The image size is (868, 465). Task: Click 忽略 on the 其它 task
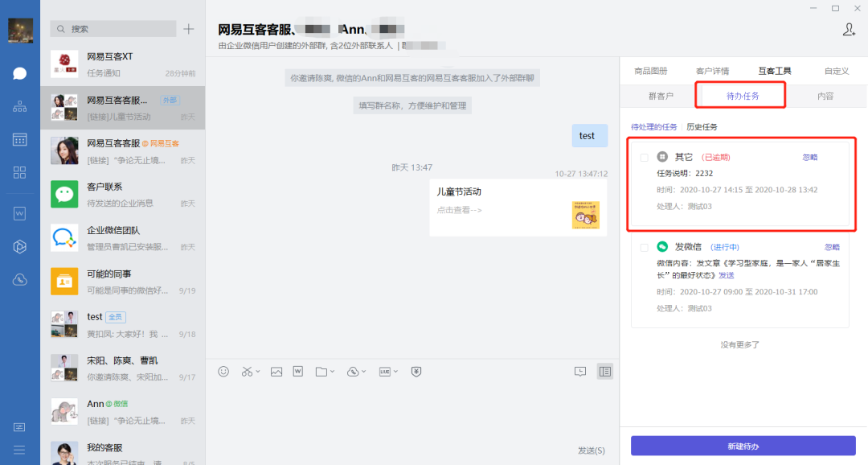tap(810, 158)
